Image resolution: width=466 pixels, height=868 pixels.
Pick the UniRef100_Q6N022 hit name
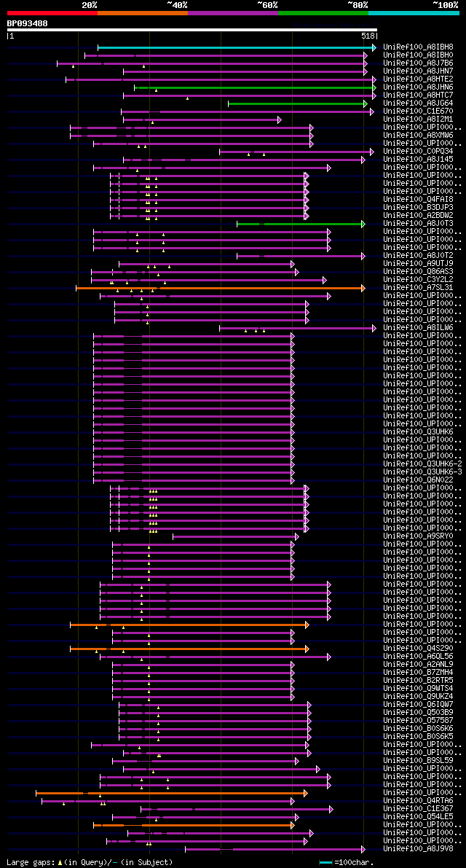click(x=418, y=480)
